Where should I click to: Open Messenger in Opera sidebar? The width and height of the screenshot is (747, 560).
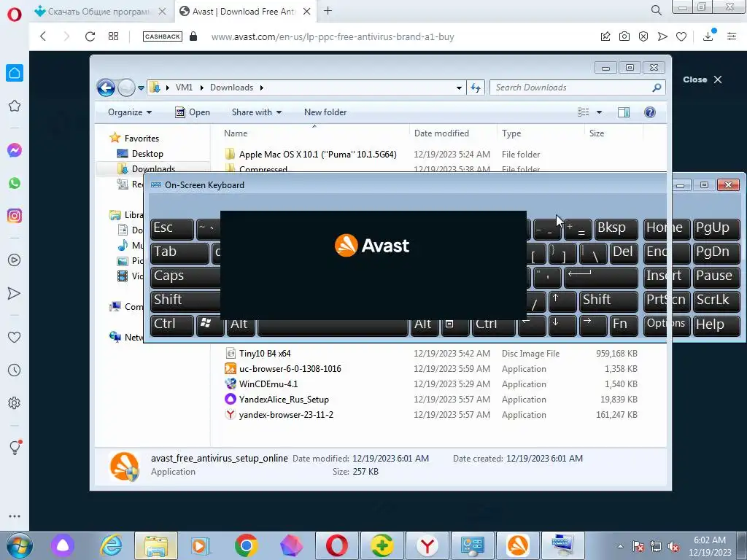point(15,150)
